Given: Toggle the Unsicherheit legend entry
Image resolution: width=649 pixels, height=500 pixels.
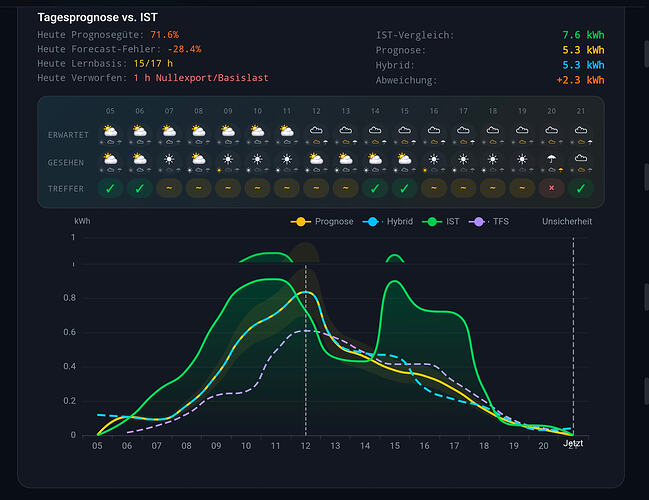Looking at the screenshot, I should [567, 222].
